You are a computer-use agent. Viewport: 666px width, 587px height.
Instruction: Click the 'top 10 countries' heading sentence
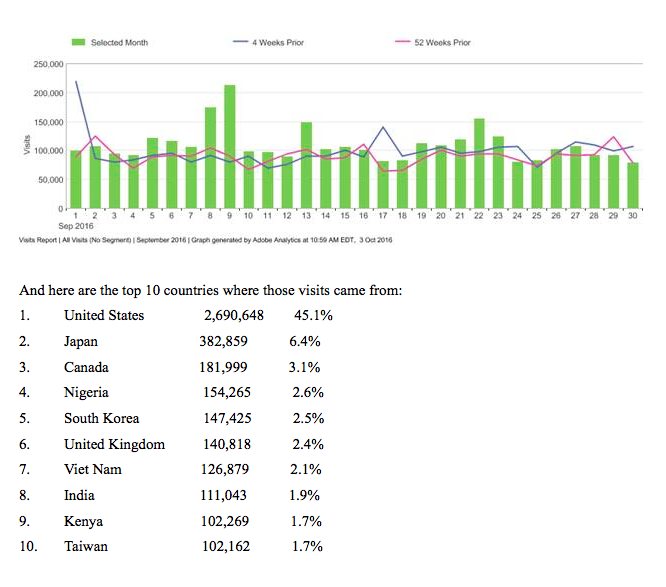click(211, 291)
